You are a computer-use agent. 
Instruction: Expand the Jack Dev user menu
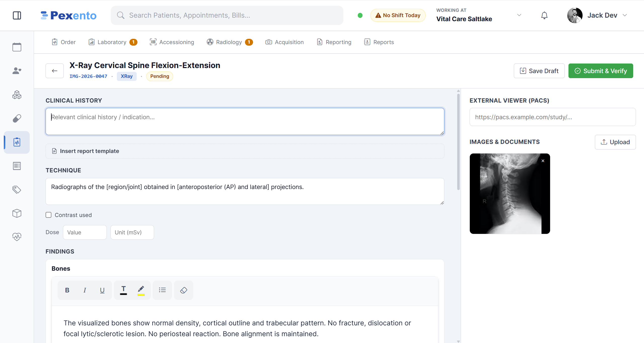point(625,15)
